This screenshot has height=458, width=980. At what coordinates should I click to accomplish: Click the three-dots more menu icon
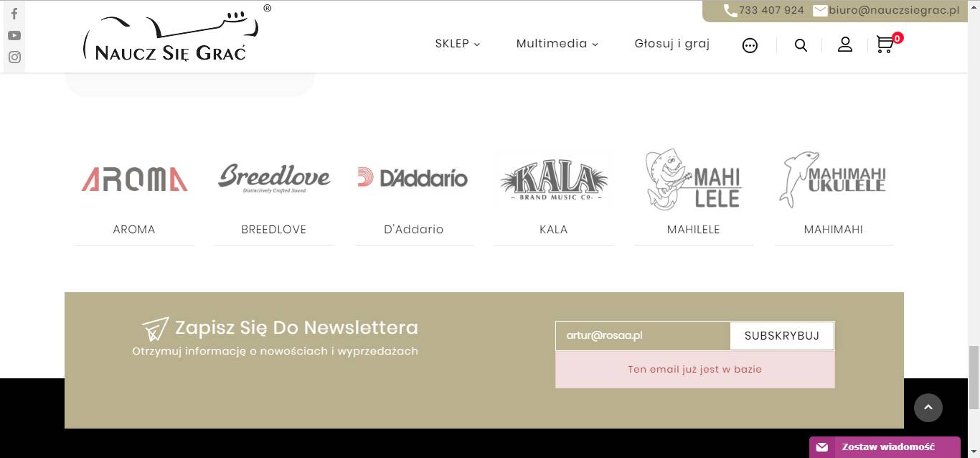click(x=750, y=46)
